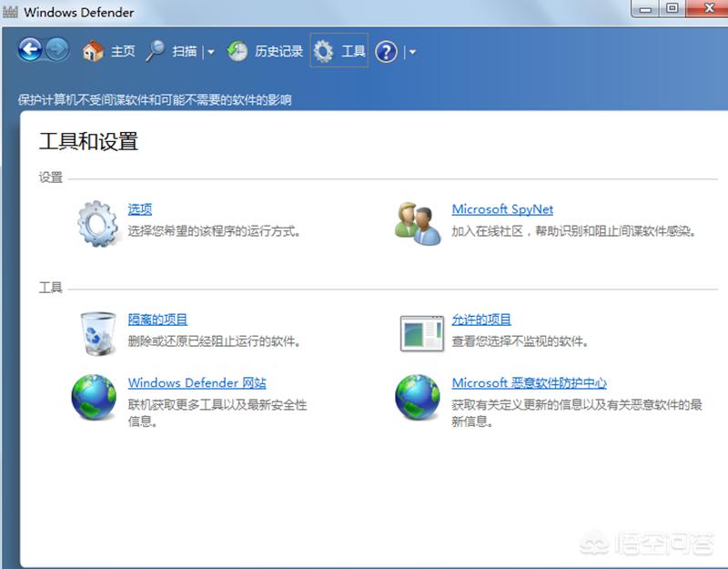This screenshot has height=569, width=728.
Task: Click the back arrow navigation button
Action: (x=31, y=50)
